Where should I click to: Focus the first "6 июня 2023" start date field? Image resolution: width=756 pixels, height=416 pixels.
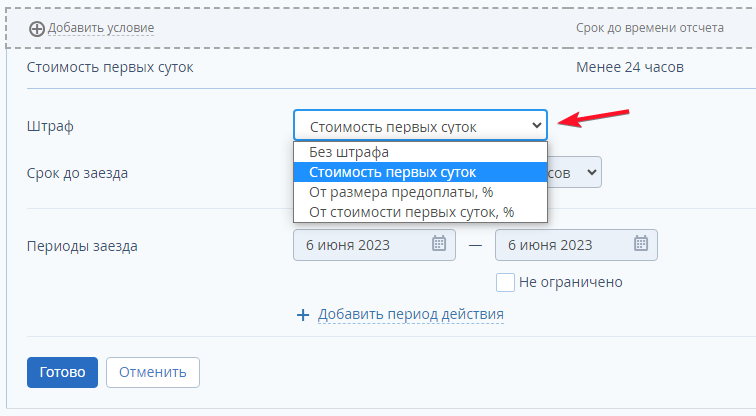[362, 244]
